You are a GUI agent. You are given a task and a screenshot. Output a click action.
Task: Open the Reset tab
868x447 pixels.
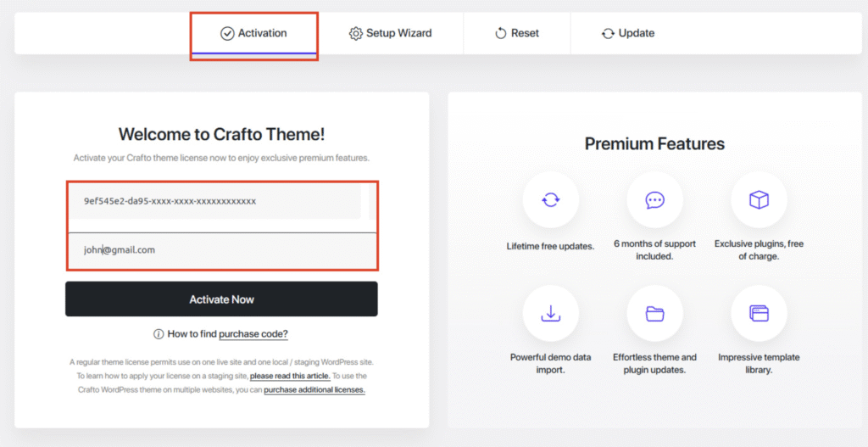[x=517, y=34]
